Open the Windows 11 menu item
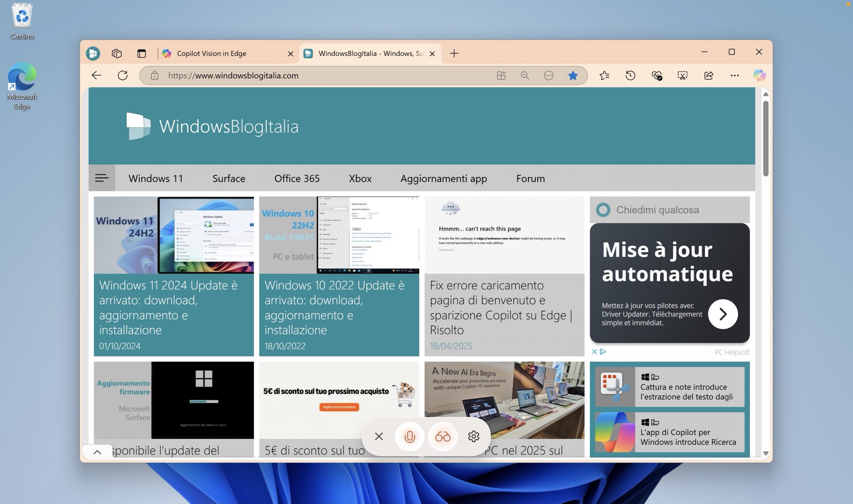Viewport: 853px width, 504px height. point(156,178)
